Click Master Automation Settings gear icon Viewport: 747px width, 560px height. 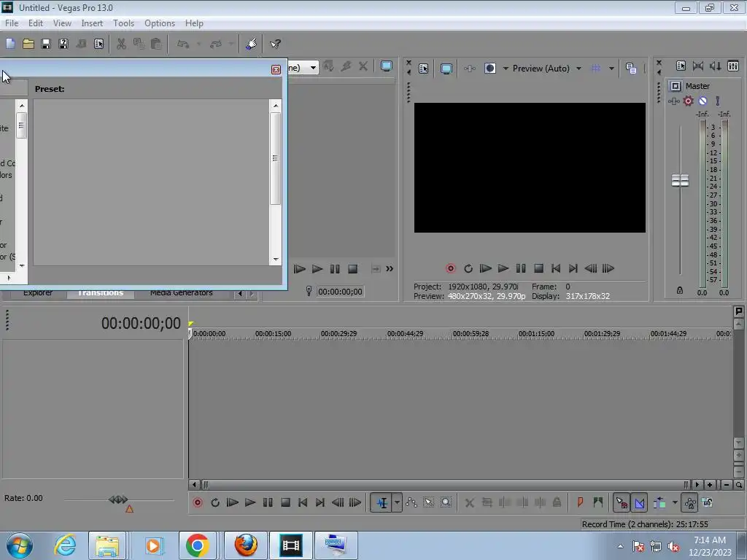(x=688, y=101)
